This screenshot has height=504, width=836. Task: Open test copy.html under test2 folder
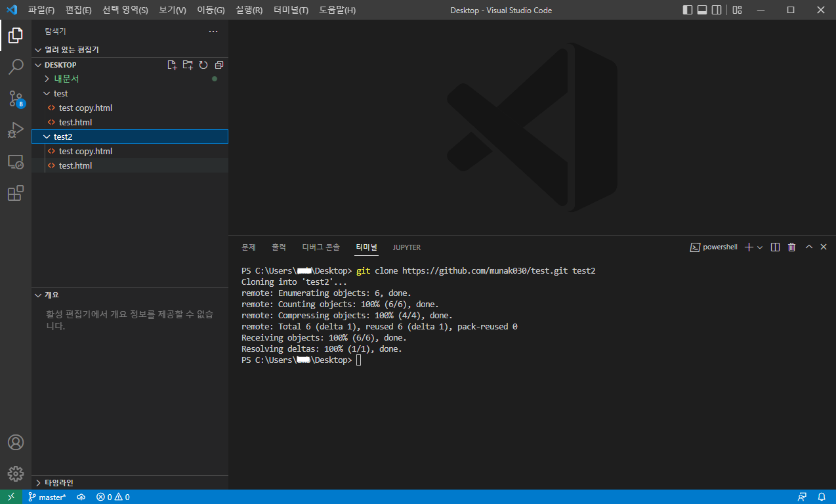point(130,151)
